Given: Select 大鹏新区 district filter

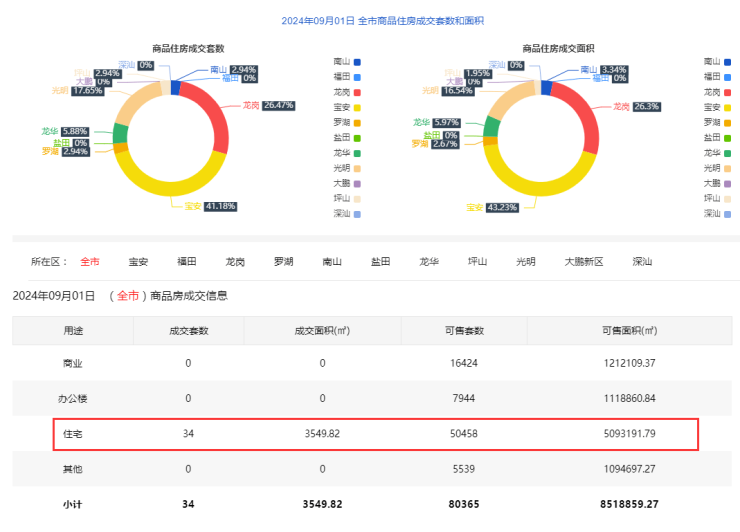Looking at the screenshot, I should coord(584,262).
